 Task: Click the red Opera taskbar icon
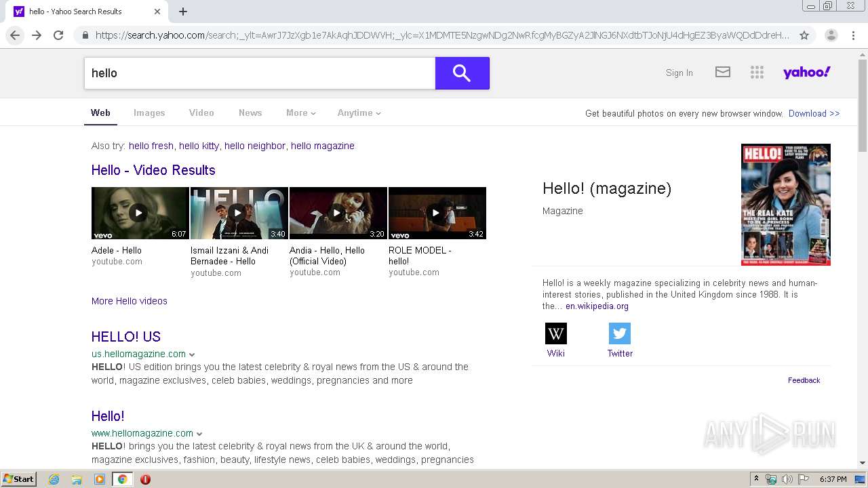pyautogui.click(x=145, y=479)
